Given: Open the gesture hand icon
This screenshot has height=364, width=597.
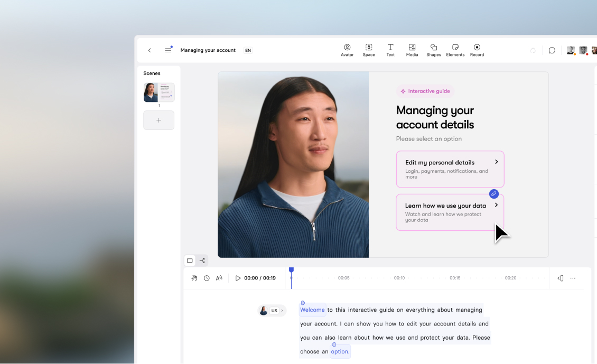Looking at the screenshot, I should pyautogui.click(x=194, y=278).
